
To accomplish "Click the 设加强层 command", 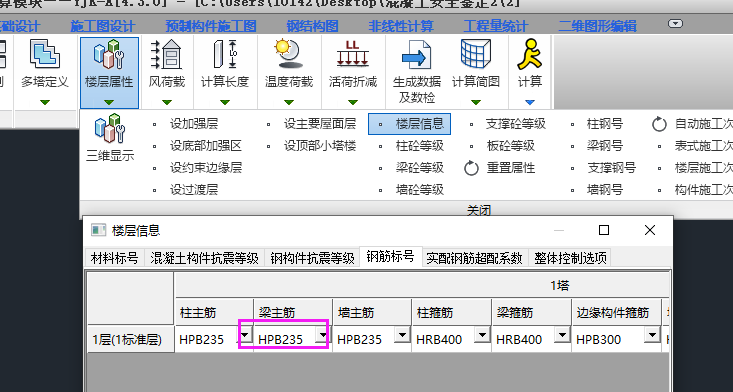I will (194, 124).
